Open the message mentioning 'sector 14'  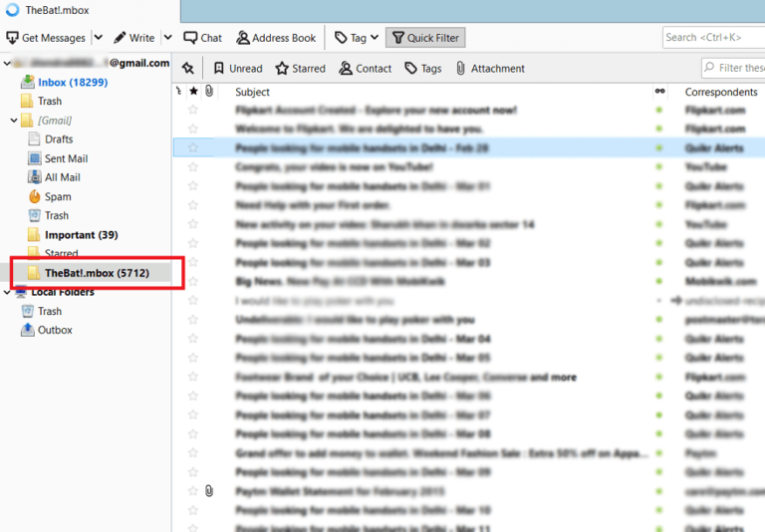pyautogui.click(x=384, y=224)
